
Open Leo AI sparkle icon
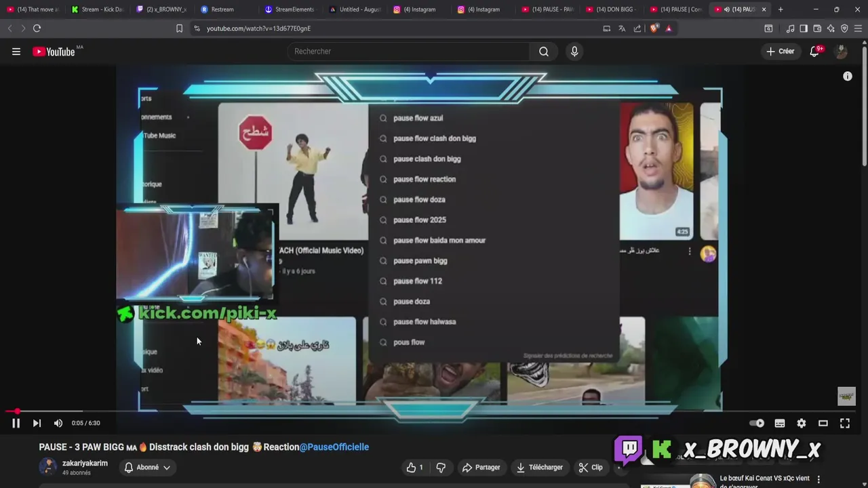831,28
